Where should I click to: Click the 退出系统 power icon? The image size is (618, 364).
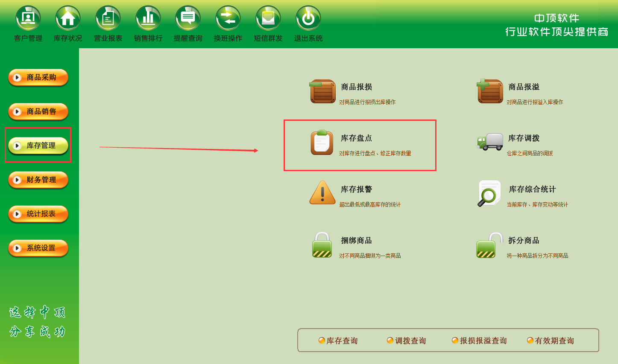pyautogui.click(x=308, y=18)
